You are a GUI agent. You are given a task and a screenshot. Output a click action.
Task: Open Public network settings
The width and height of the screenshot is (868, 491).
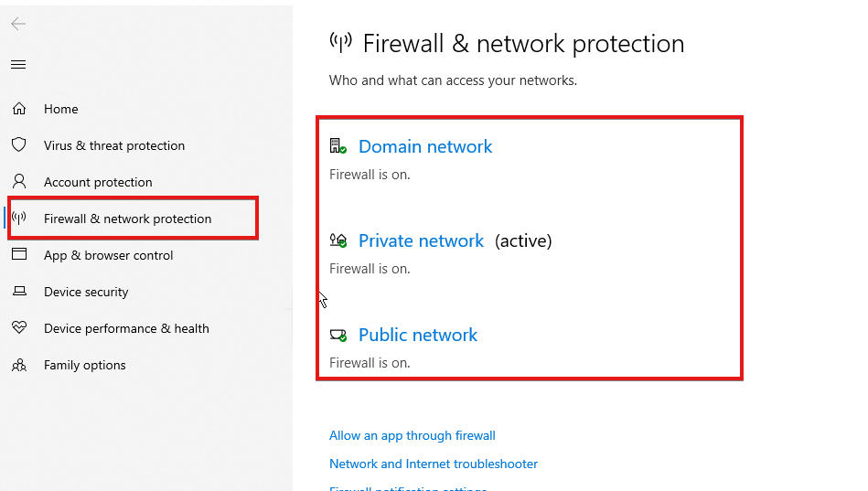point(417,335)
